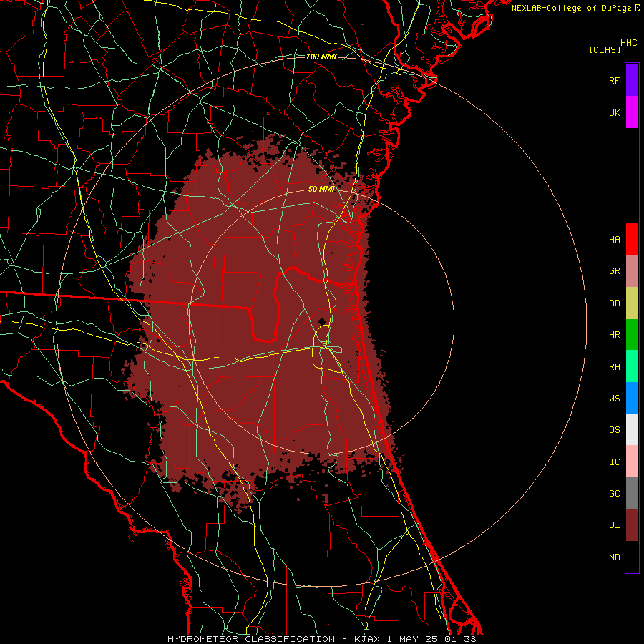644x644 pixels.
Task: Click the UK legend label
Action: tap(614, 112)
